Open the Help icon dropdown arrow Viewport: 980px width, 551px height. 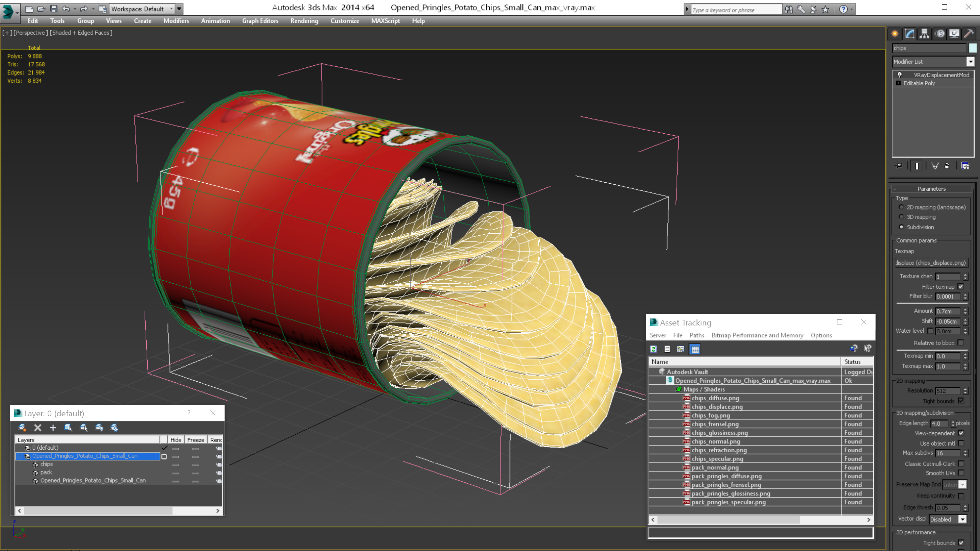coord(851,10)
